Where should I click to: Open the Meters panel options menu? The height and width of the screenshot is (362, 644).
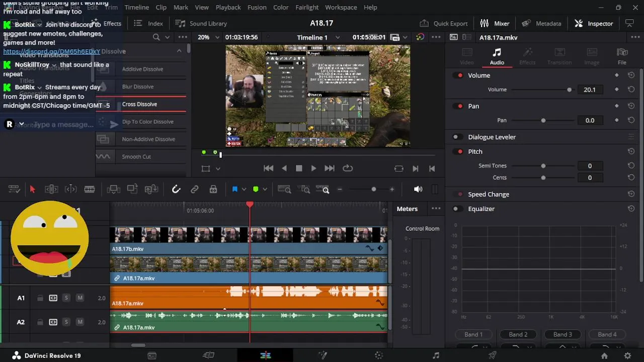pos(436,209)
